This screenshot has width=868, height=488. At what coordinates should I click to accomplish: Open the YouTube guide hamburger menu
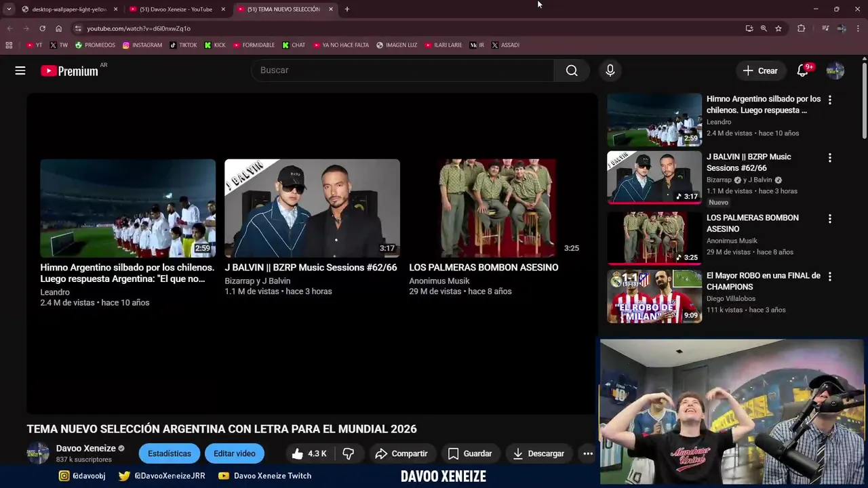pos(20,70)
